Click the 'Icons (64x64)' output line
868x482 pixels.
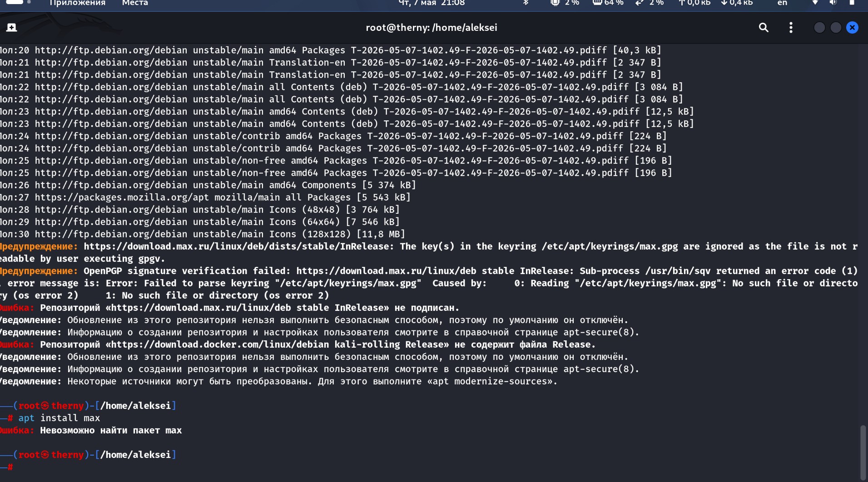[200, 222]
